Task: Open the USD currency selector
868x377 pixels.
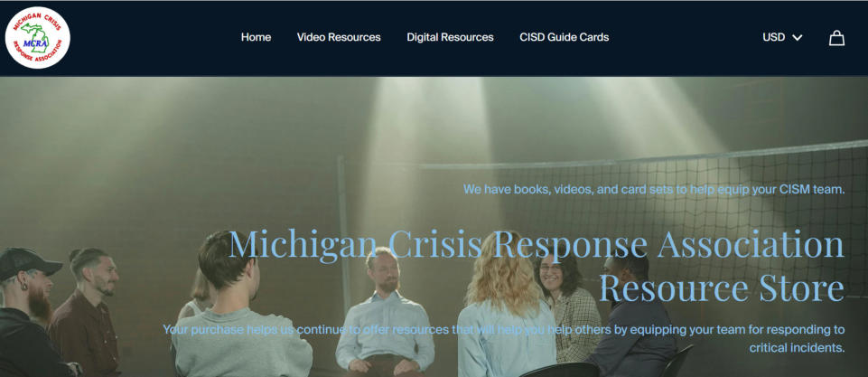Action: (782, 37)
